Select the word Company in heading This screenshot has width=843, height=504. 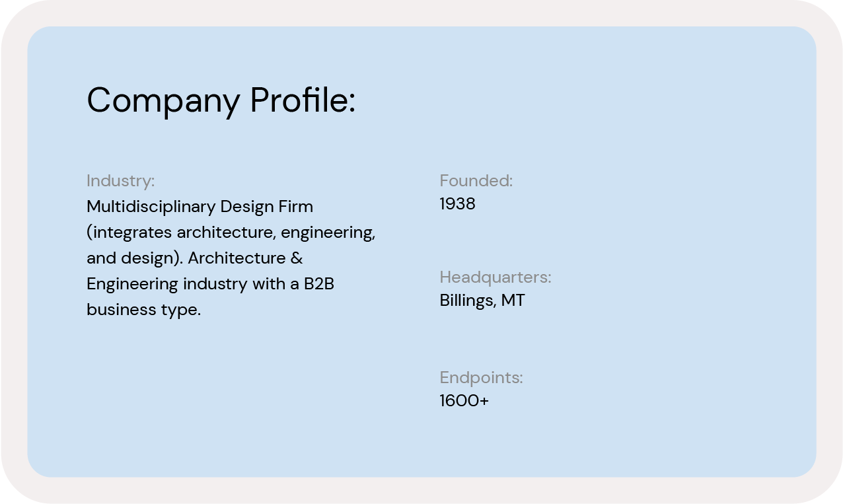click(x=163, y=102)
